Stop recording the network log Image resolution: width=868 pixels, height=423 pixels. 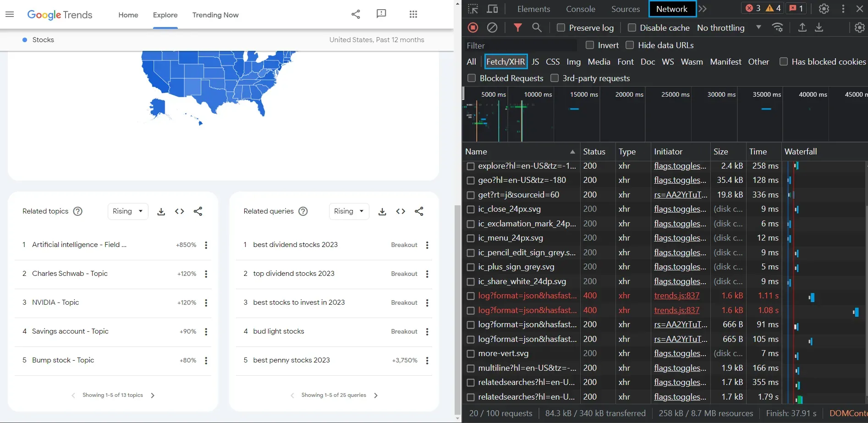472,27
